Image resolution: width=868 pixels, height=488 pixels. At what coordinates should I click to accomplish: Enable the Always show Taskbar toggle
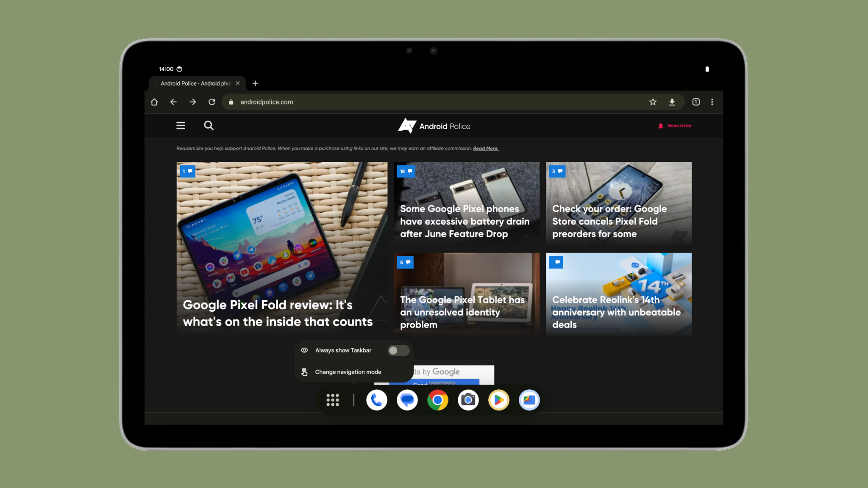pyautogui.click(x=398, y=350)
